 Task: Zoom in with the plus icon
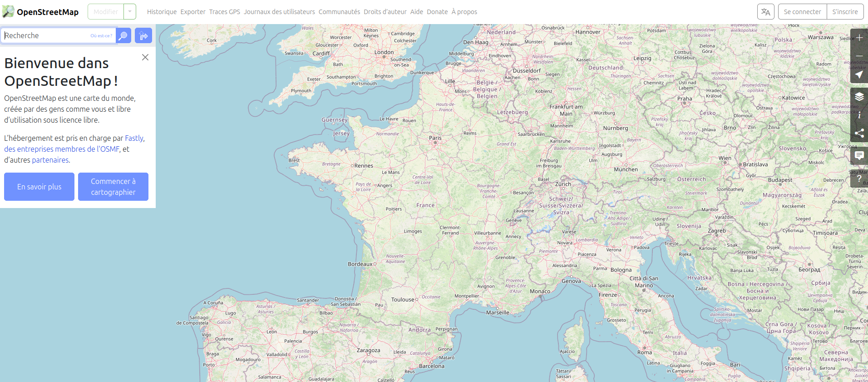click(x=859, y=38)
